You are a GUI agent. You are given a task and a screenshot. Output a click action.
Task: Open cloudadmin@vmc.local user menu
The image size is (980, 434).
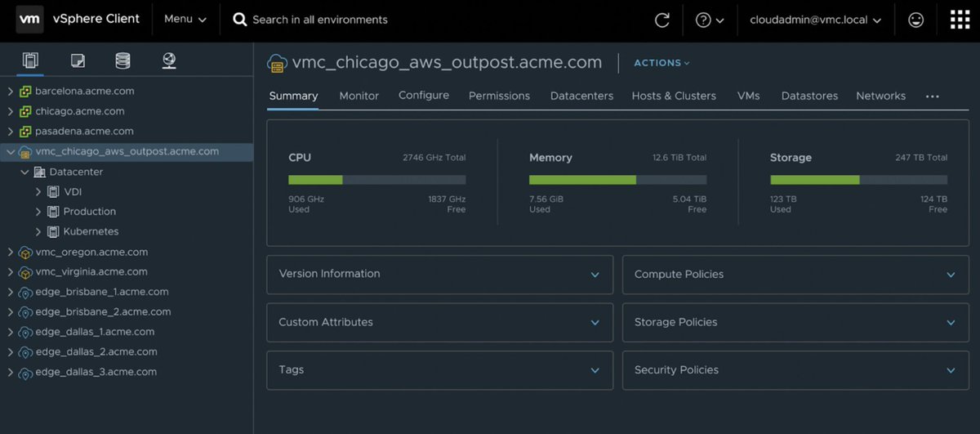pyautogui.click(x=816, y=20)
